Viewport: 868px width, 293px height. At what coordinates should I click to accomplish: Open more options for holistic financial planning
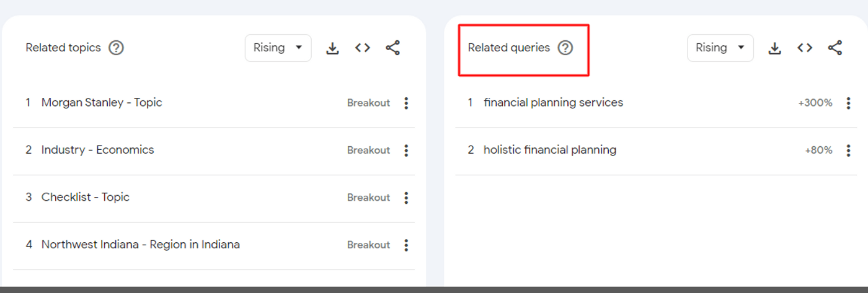click(x=848, y=150)
